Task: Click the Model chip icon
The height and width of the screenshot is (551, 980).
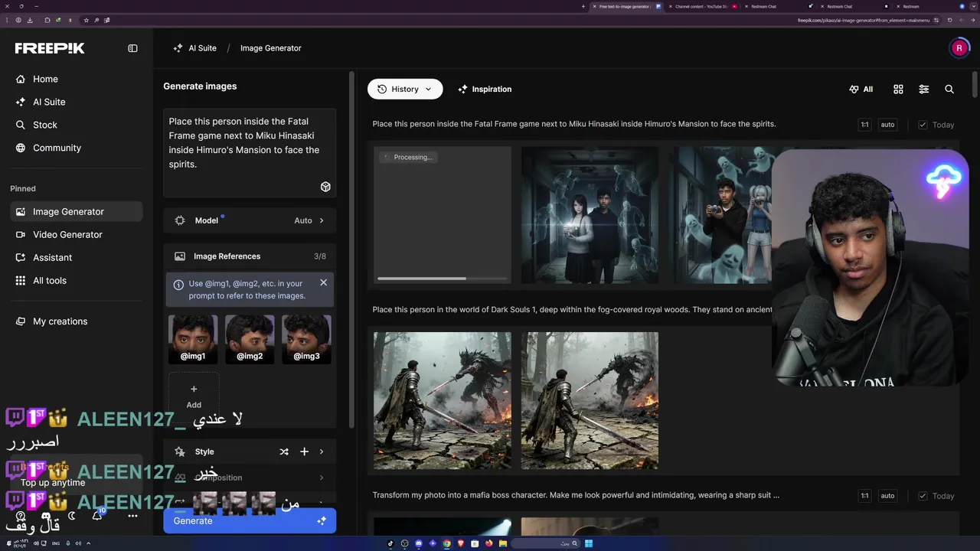Action: click(180, 220)
